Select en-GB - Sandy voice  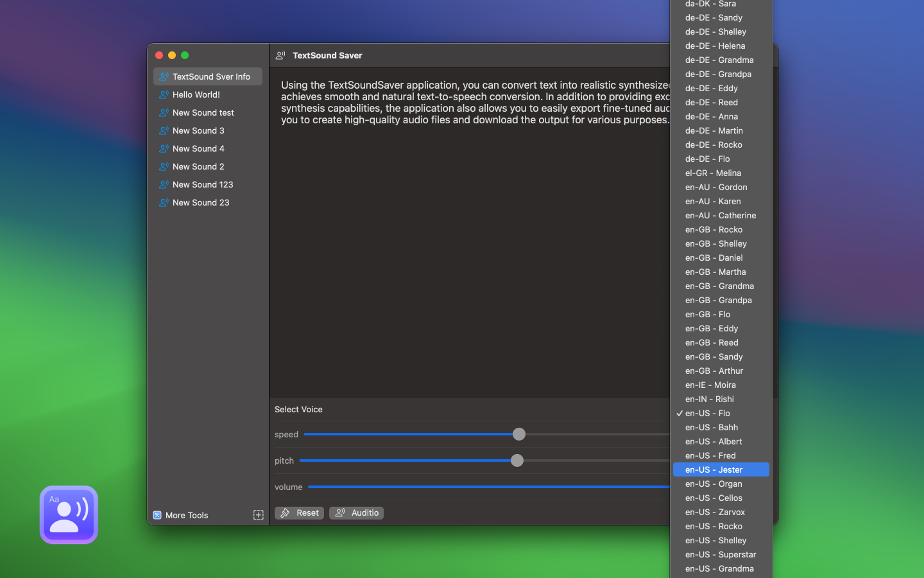[721, 356]
